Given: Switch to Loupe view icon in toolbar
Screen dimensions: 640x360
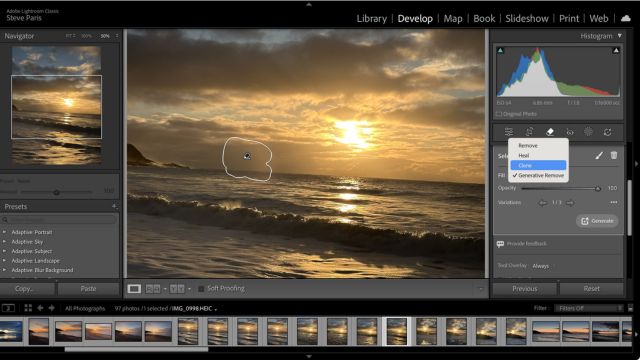Looking at the screenshot, I should [x=134, y=289].
